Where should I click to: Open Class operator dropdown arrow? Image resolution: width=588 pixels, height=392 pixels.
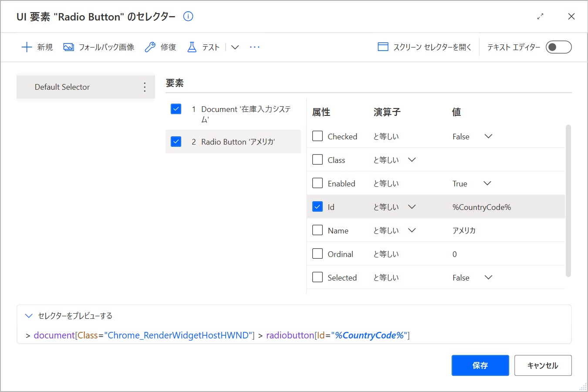click(412, 160)
